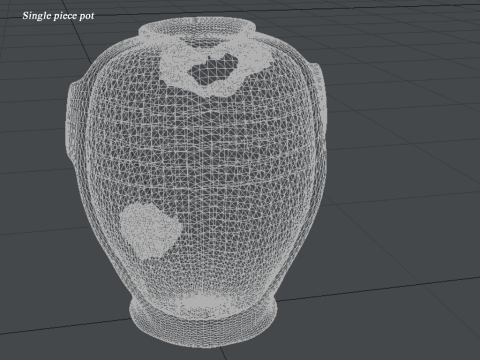Click the 'Single piece pot' caption text
This screenshot has width=480, height=360.
(x=58, y=16)
